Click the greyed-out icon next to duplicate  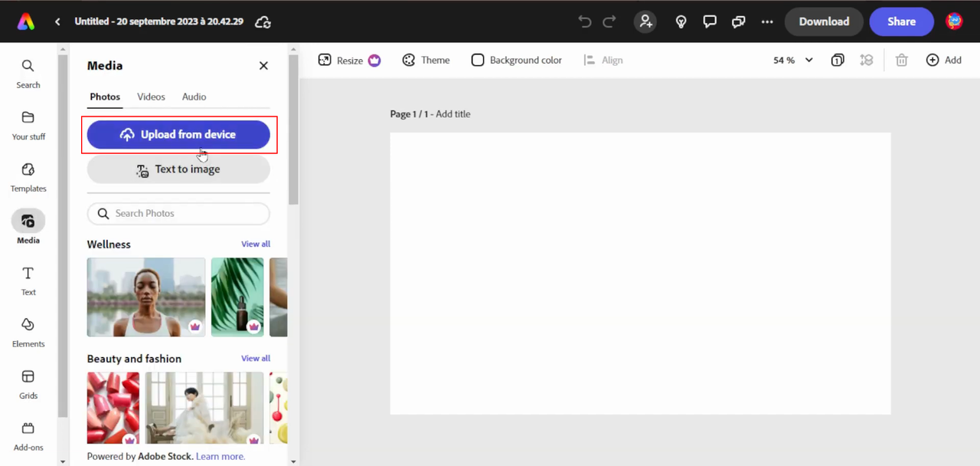click(x=867, y=60)
